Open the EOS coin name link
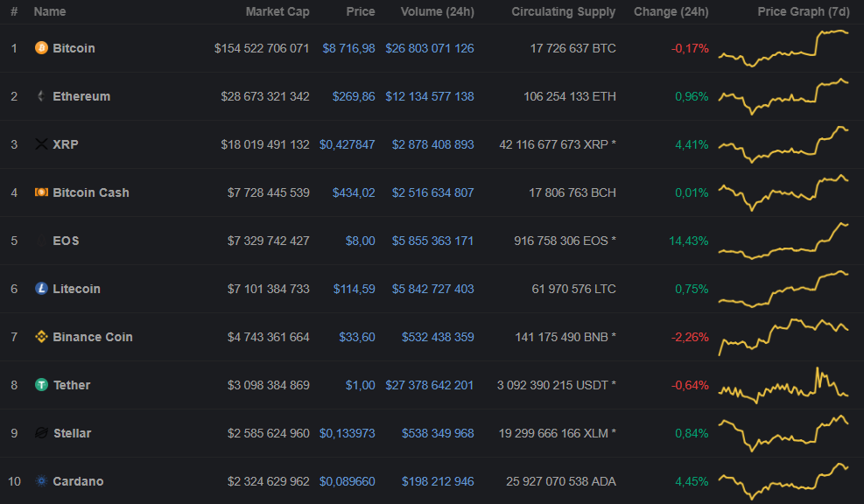The height and width of the screenshot is (504, 864). [x=66, y=241]
